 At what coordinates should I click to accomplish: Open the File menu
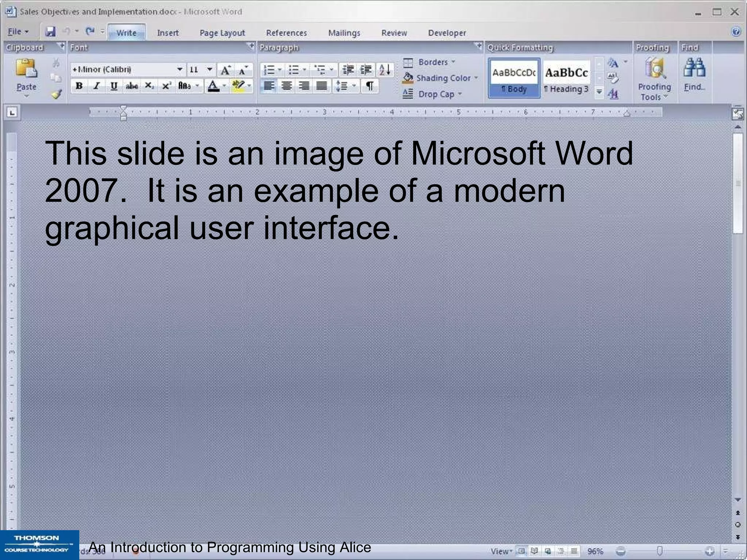pos(18,32)
